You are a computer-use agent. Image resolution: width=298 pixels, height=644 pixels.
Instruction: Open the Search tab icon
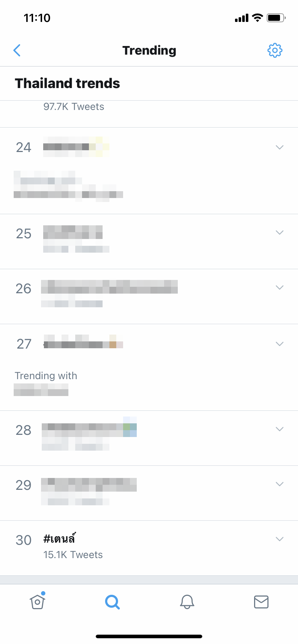(x=112, y=602)
